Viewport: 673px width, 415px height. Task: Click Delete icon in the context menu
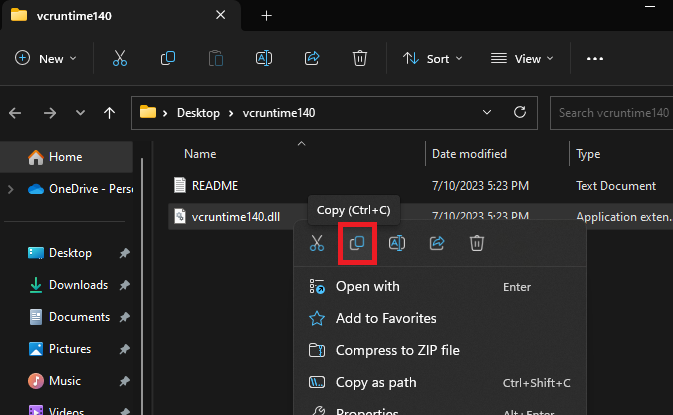coord(477,243)
